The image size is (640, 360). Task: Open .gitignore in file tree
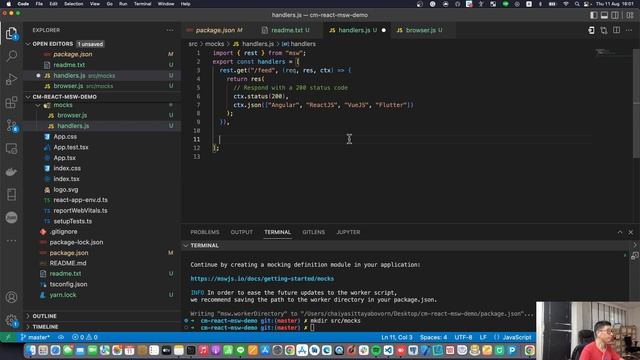point(64,232)
